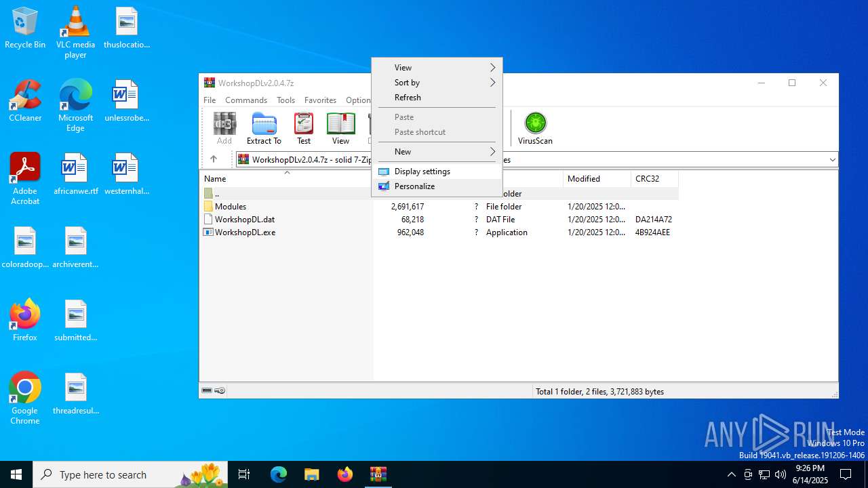Open Edge from the taskbar
This screenshot has height=488, width=868.
coord(279,474)
